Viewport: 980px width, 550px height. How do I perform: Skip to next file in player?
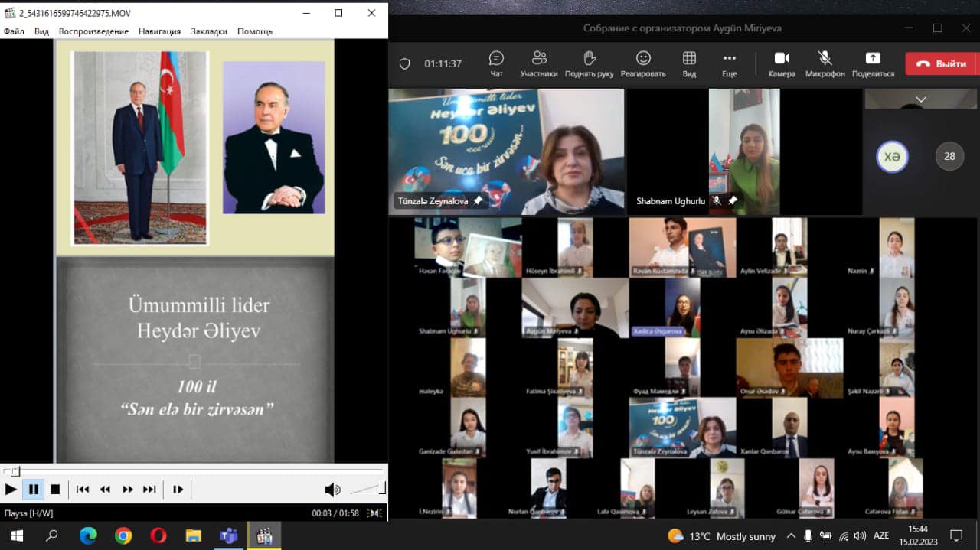(x=149, y=490)
